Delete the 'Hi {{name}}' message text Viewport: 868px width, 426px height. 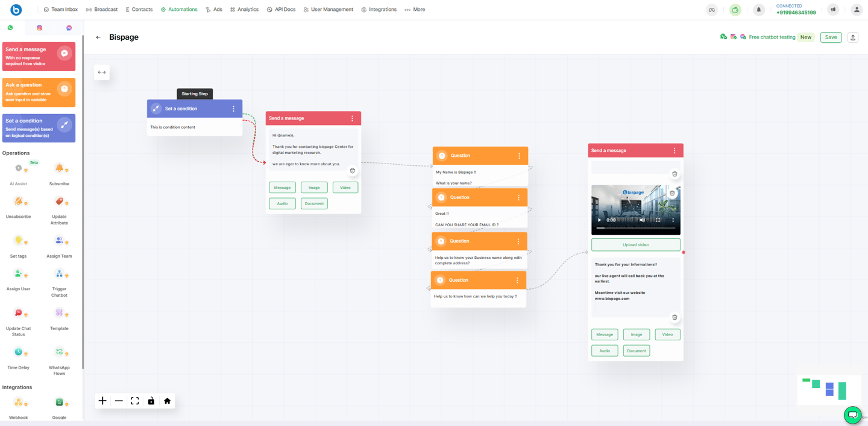click(353, 171)
